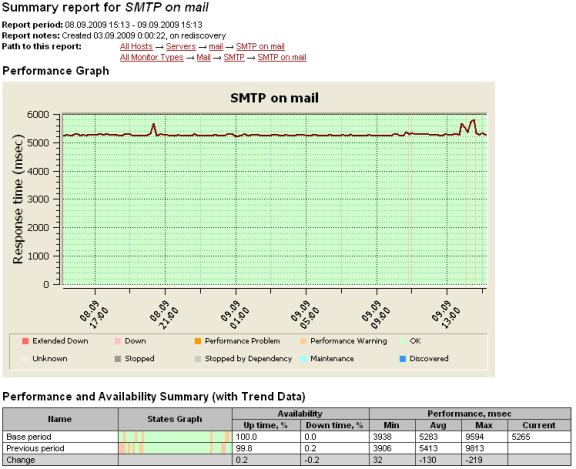Click the 100.0 up time value

pos(246,437)
